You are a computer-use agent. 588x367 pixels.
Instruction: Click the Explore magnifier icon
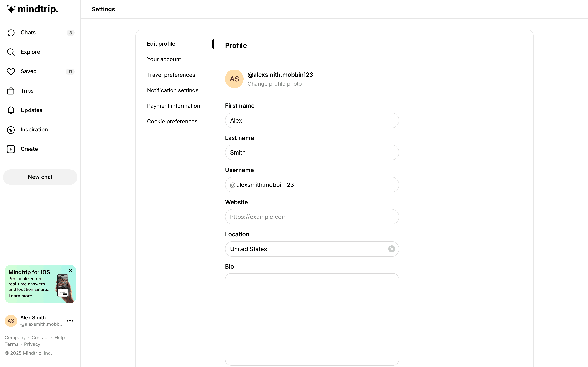point(11,52)
